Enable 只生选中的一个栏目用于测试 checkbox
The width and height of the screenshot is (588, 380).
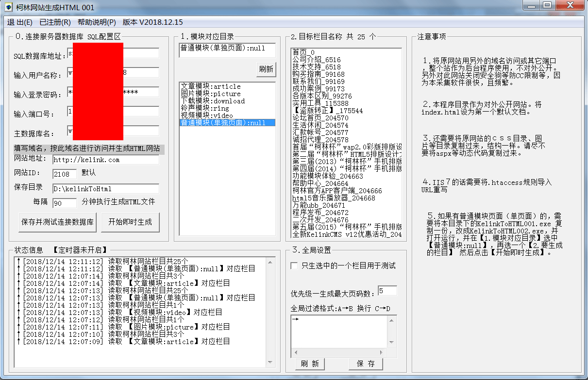[x=294, y=266]
